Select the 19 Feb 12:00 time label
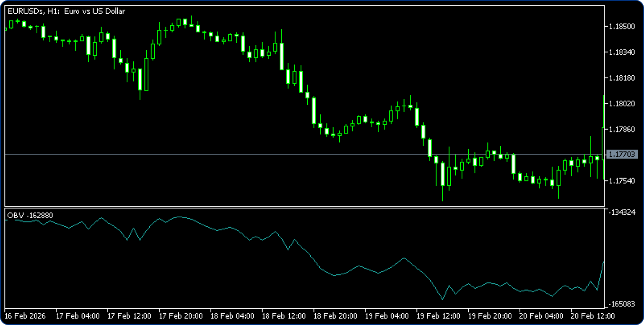The image size is (644, 325). click(438, 315)
